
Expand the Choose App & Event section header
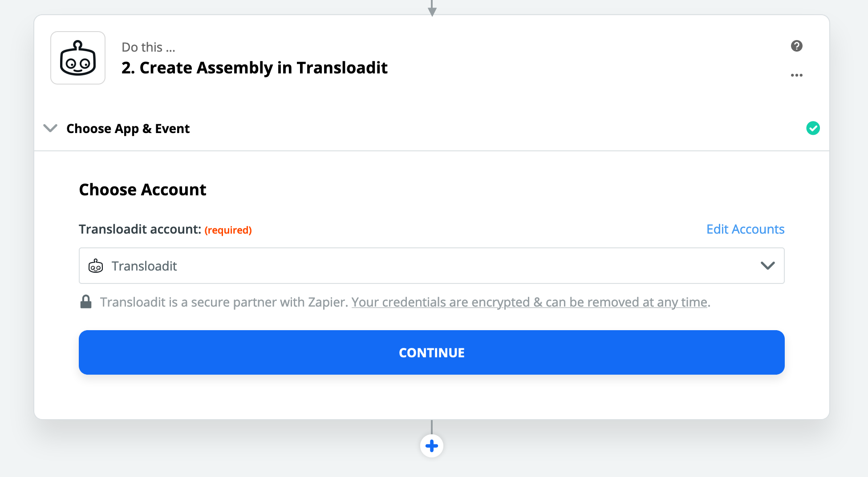128,129
